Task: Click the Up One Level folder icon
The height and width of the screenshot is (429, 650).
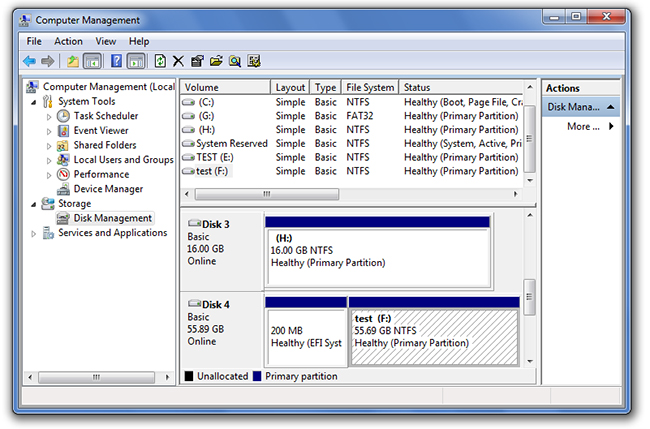Action: pos(73,61)
